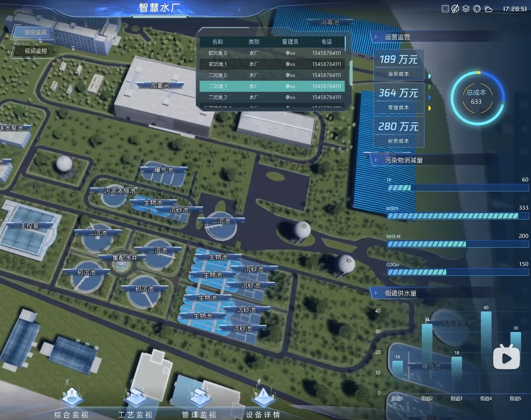The width and height of the screenshot is (531, 420).
Task: Click the stacked layers icon
Action: [466, 9]
